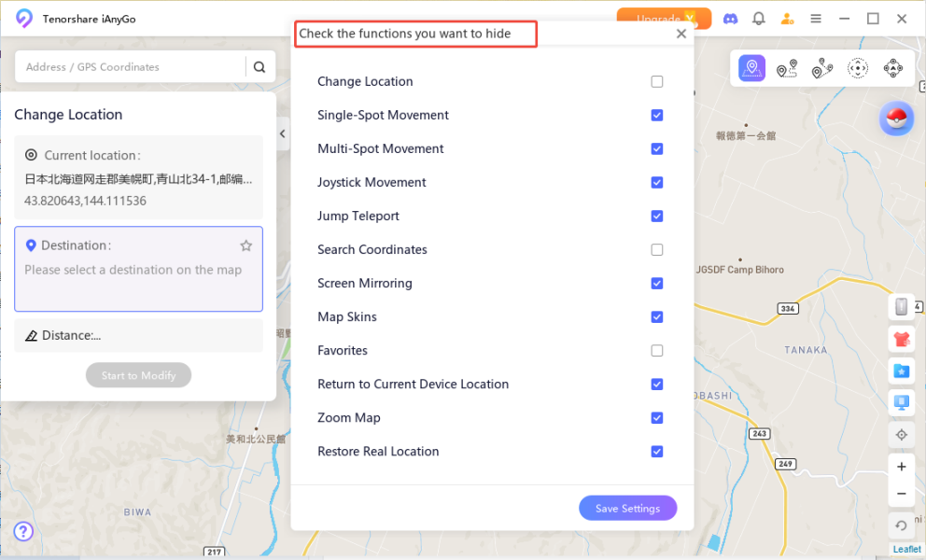Screen dimensions: 926x560
Task: Uncheck the Jump Teleport checkbox
Action: pos(657,217)
